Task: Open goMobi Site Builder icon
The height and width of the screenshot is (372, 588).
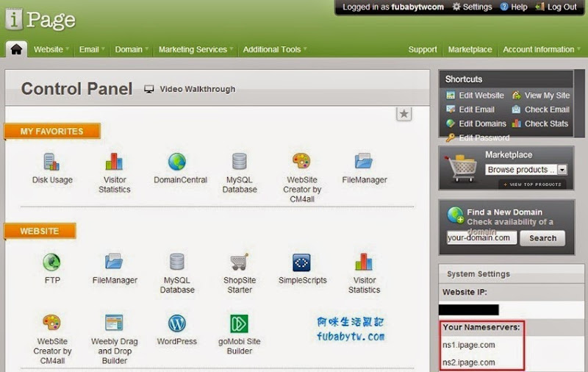Action: click(x=239, y=323)
